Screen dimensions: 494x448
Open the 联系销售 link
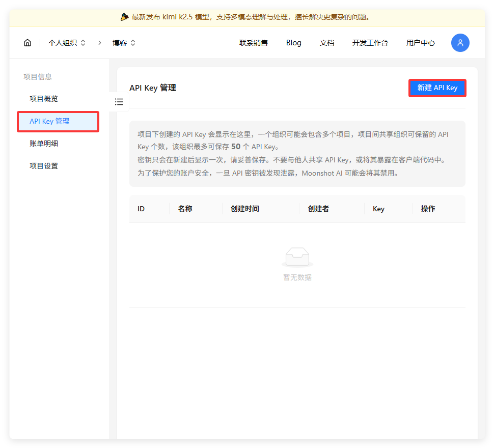253,43
